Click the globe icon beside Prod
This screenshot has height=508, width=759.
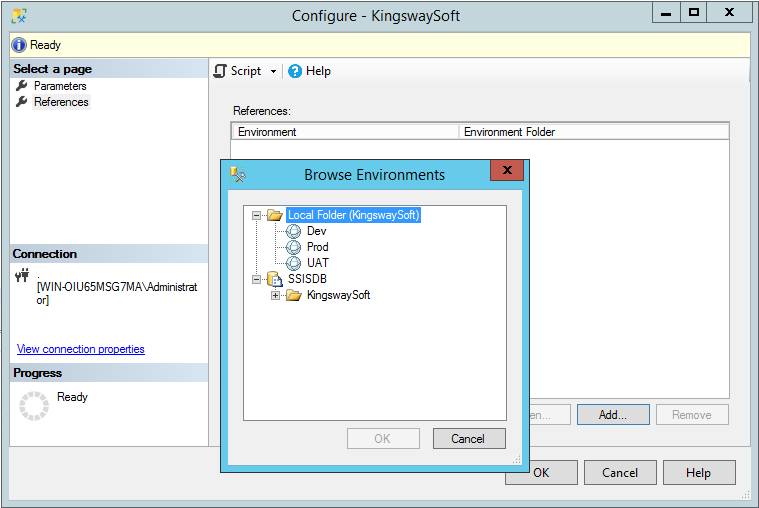tap(293, 247)
